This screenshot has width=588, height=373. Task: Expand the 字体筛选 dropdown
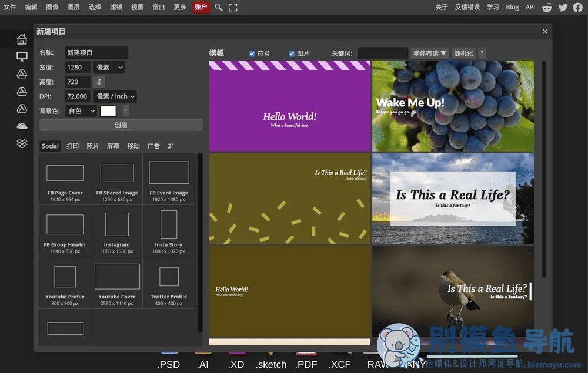[x=429, y=53]
